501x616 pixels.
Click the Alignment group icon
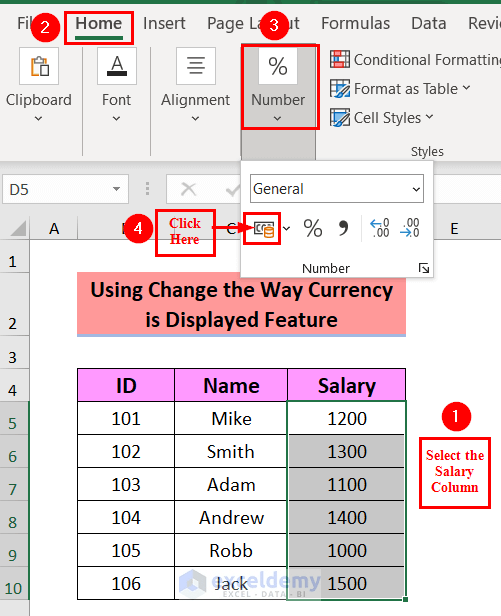(x=196, y=66)
